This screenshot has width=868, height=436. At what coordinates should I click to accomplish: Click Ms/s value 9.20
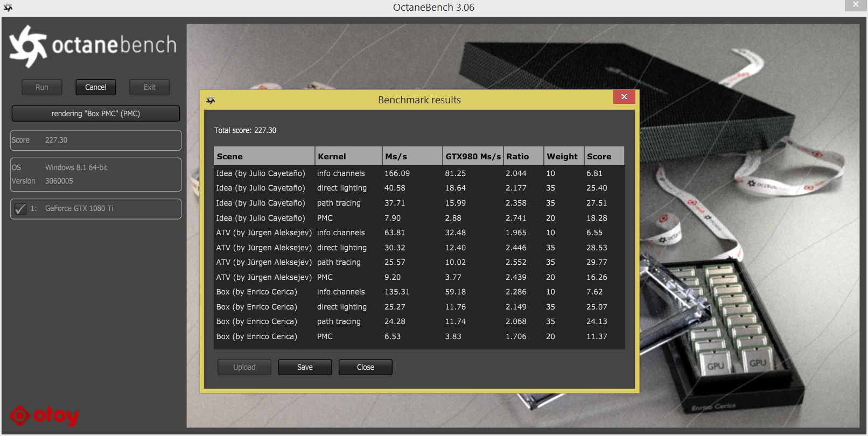(x=393, y=277)
